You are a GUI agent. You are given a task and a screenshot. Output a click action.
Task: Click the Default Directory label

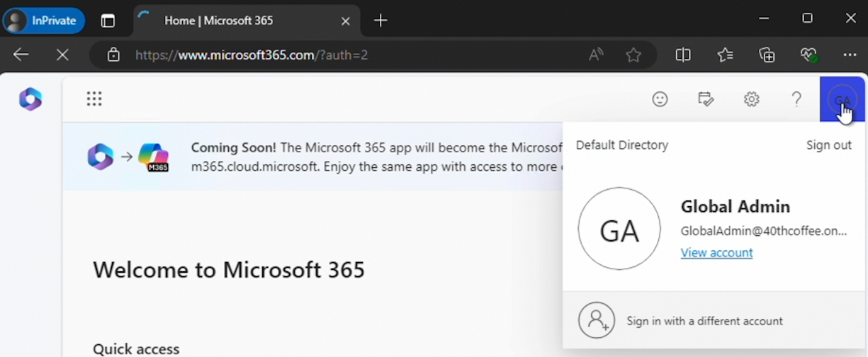click(x=622, y=145)
